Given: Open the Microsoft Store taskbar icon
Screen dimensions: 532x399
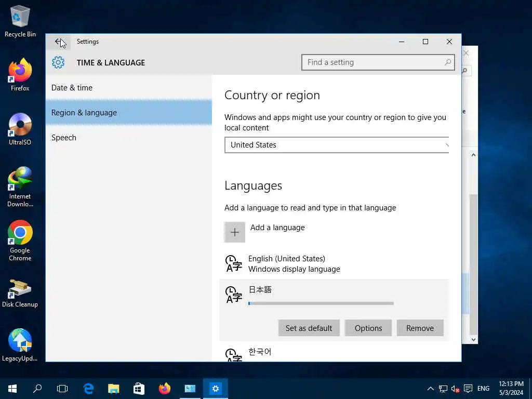Looking at the screenshot, I should (x=139, y=389).
